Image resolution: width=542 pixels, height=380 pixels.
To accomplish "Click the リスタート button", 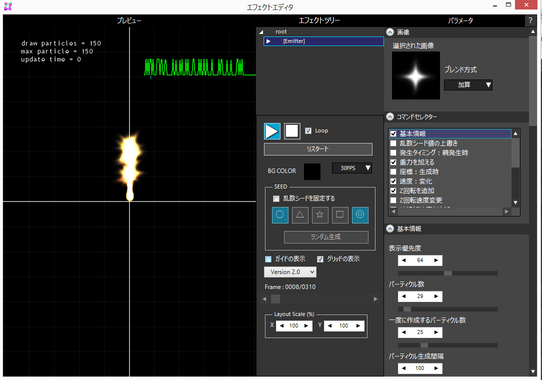I will coord(318,149).
